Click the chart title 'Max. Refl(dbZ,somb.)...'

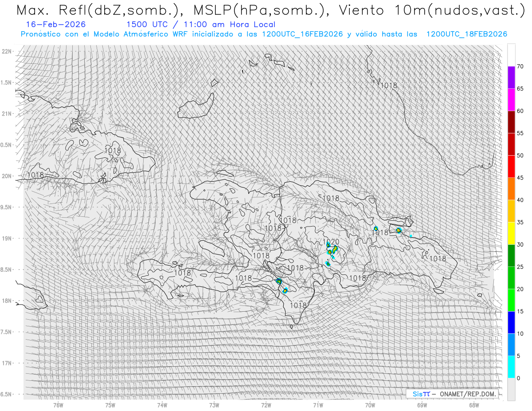270,10
